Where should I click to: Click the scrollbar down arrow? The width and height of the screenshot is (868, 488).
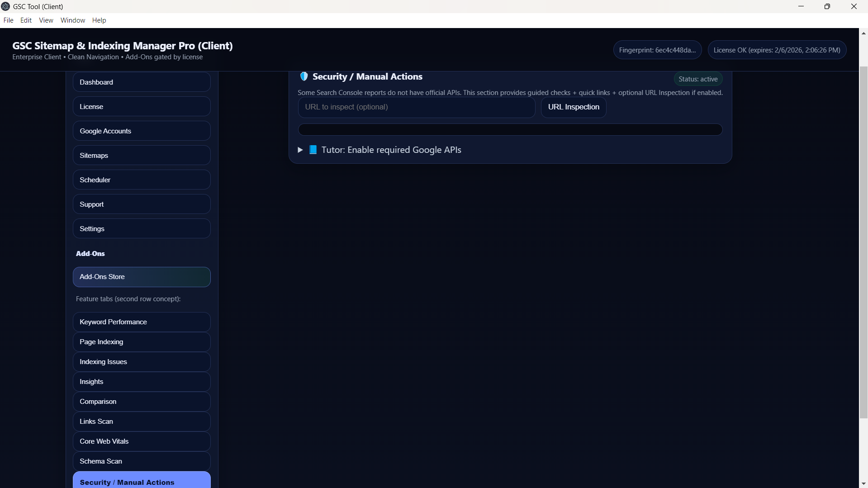click(x=863, y=484)
